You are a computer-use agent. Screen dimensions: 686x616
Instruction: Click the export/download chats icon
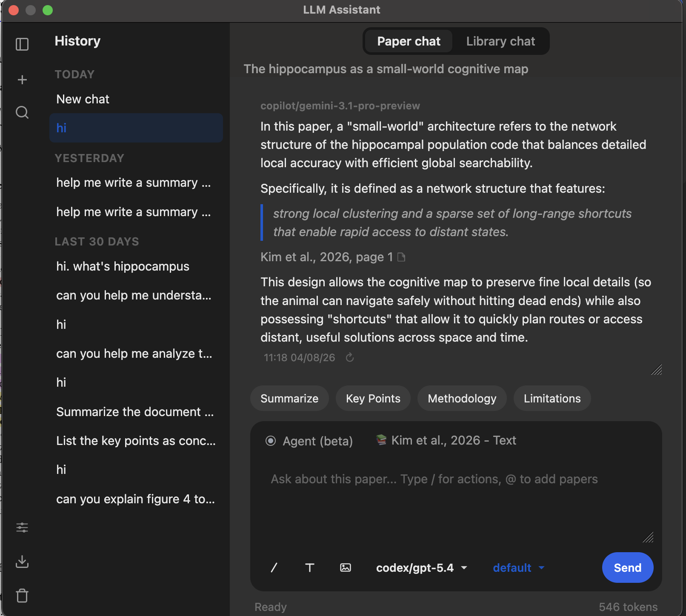(x=22, y=562)
